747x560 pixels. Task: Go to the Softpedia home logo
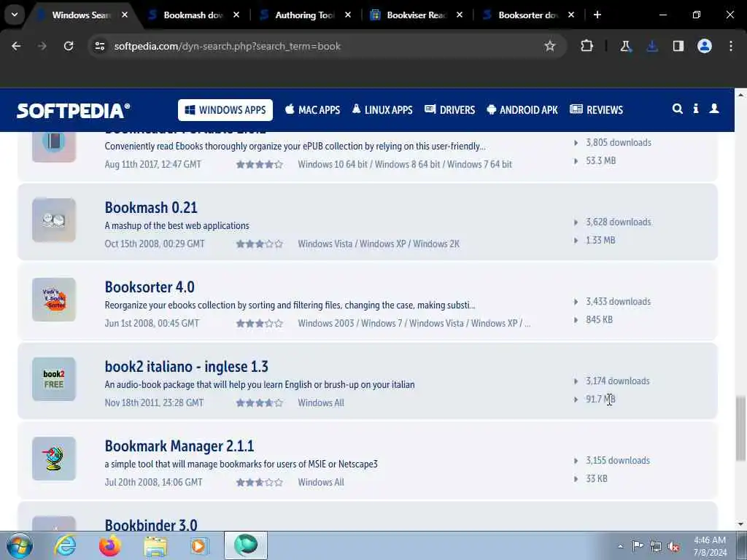[73, 111]
